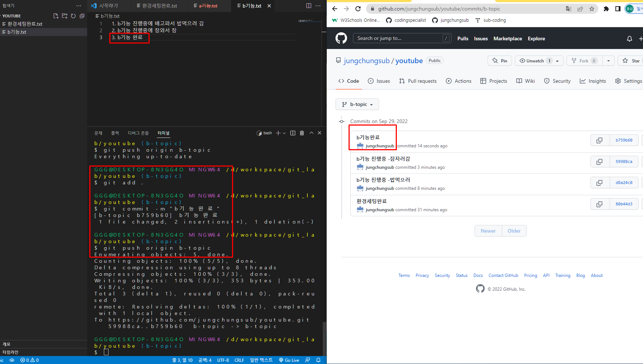Refresh the explorer file list

[x=73, y=16]
